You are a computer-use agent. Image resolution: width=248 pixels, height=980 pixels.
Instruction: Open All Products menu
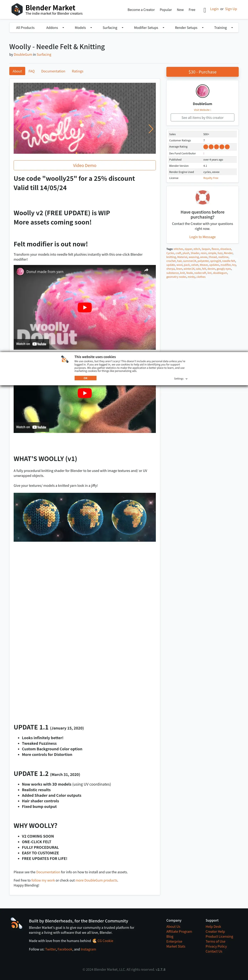tap(25, 28)
